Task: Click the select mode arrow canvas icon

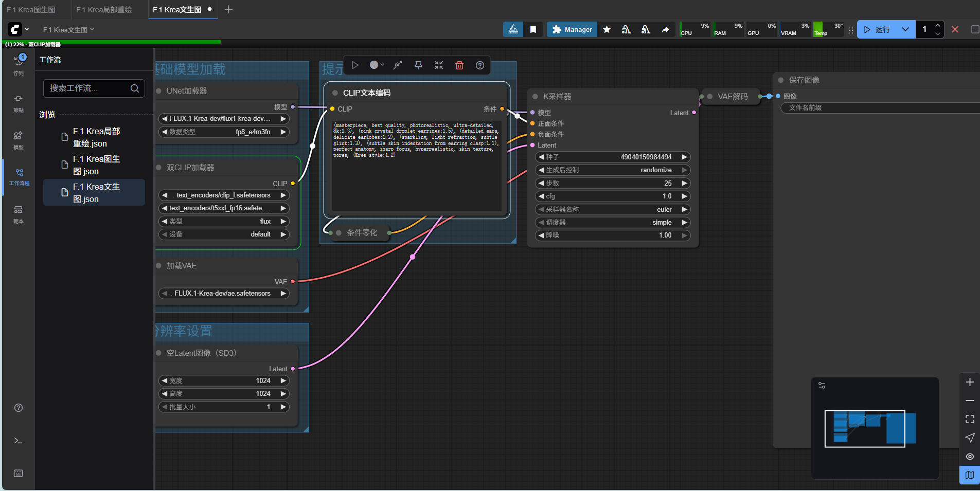Action: click(970, 438)
